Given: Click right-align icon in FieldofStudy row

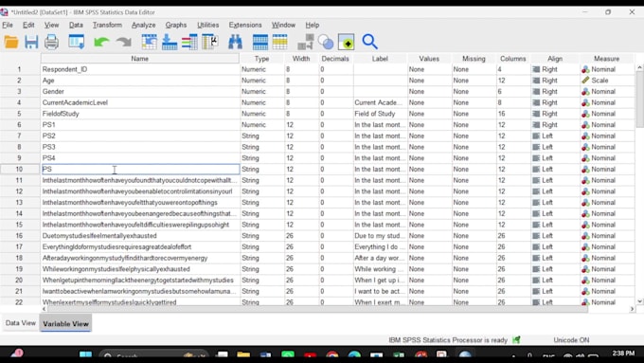Looking at the screenshot, I should pyautogui.click(x=536, y=114).
